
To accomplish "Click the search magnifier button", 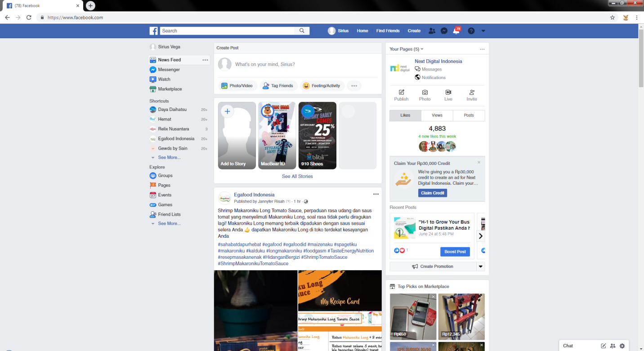I will pyautogui.click(x=302, y=31).
